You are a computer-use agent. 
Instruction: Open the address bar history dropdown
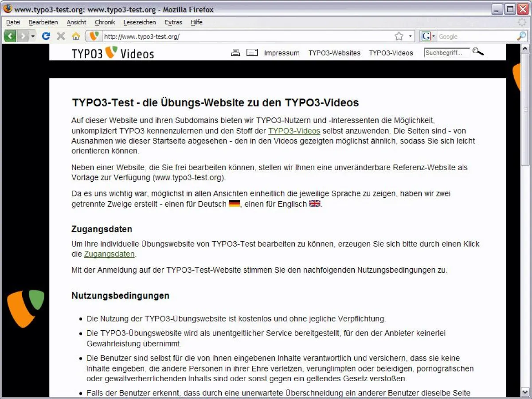click(x=410, y=36)
